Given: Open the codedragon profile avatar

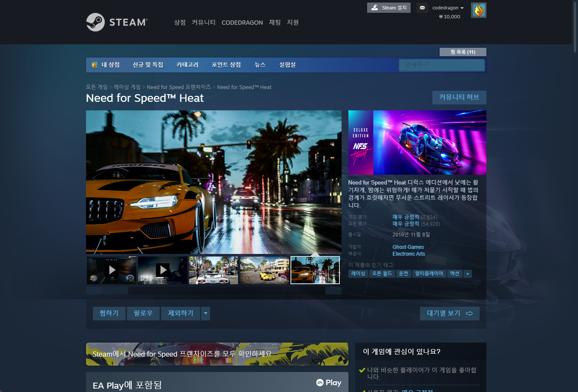Looking at the screenshot, I should (x=479, y=10).
